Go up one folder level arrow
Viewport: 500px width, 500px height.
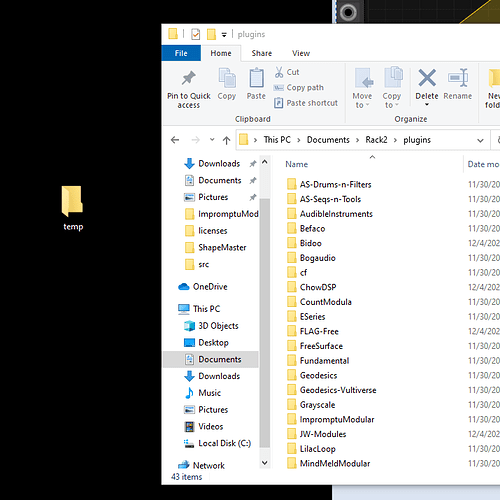[227, 140]
